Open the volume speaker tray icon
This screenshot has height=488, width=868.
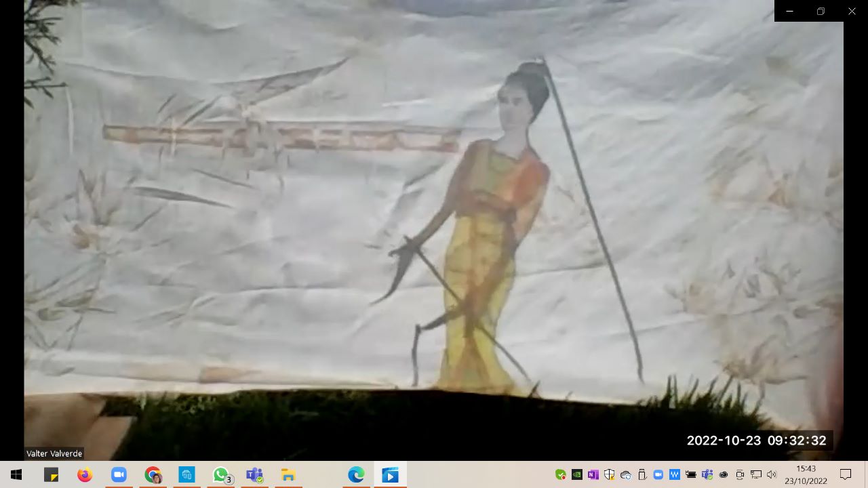coord(772,474)
